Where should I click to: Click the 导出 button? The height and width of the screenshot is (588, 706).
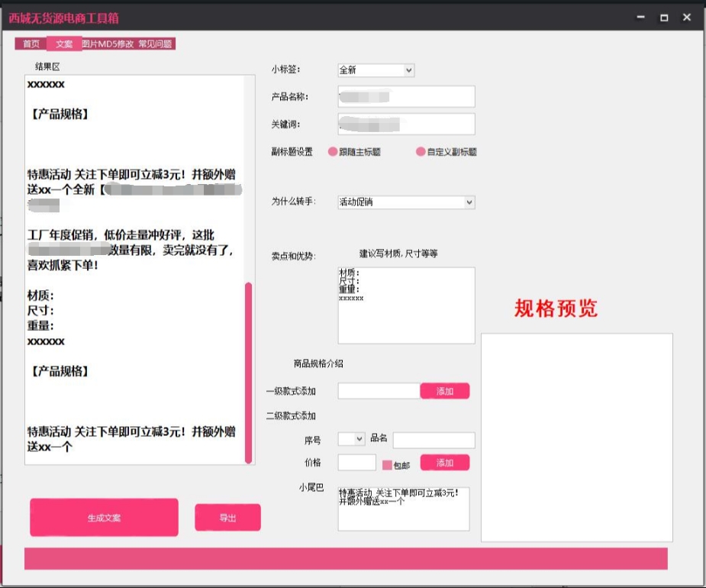(x=228, y=517)
